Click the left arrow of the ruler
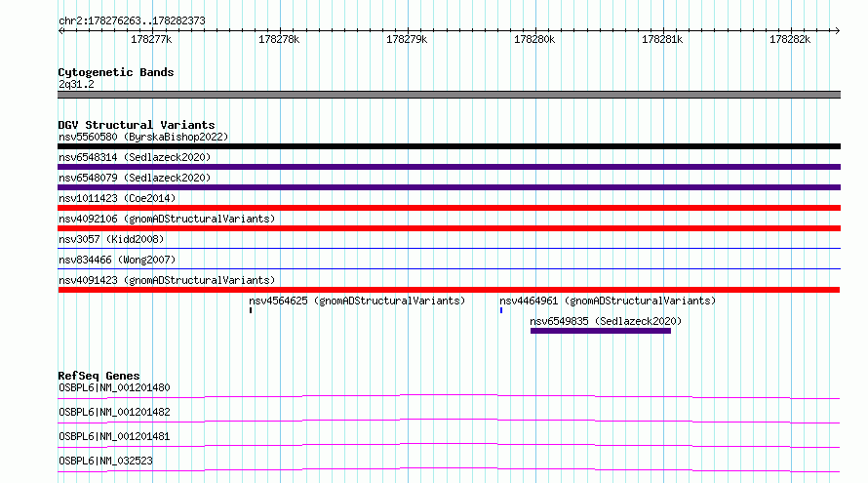Viewport: 868px width, 483px height. 60,30
